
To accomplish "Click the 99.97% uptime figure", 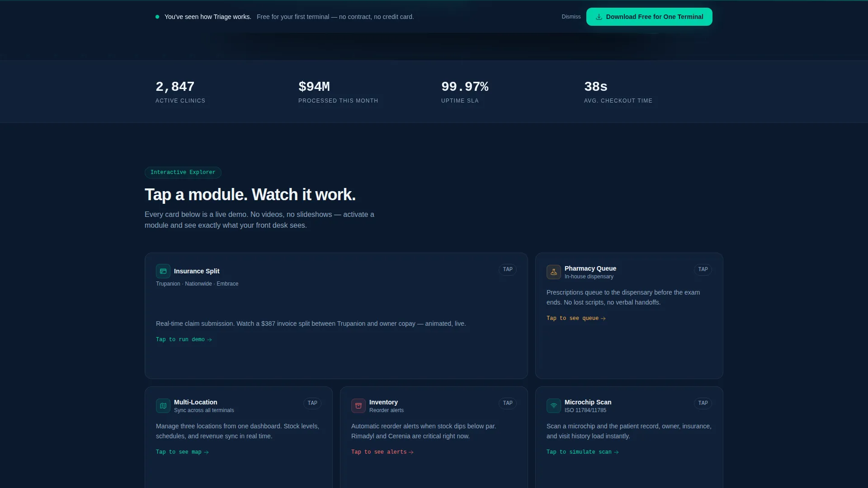I will (x=465, y=87).
